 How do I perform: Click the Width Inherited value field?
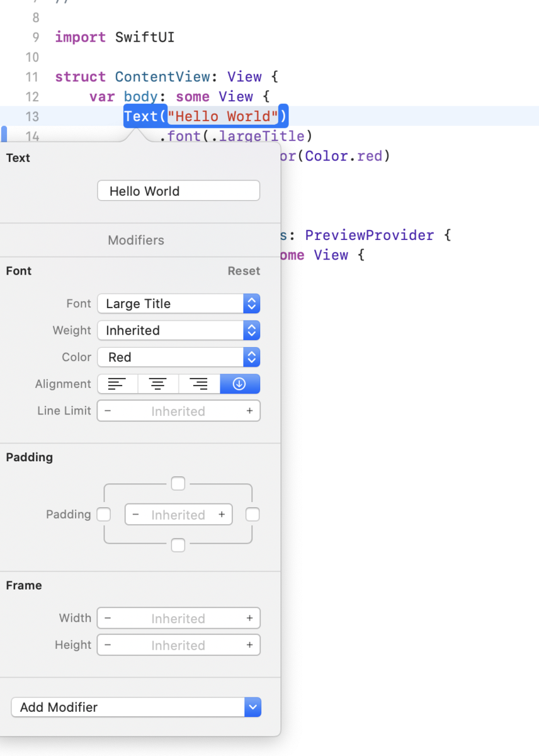point(178,618)
